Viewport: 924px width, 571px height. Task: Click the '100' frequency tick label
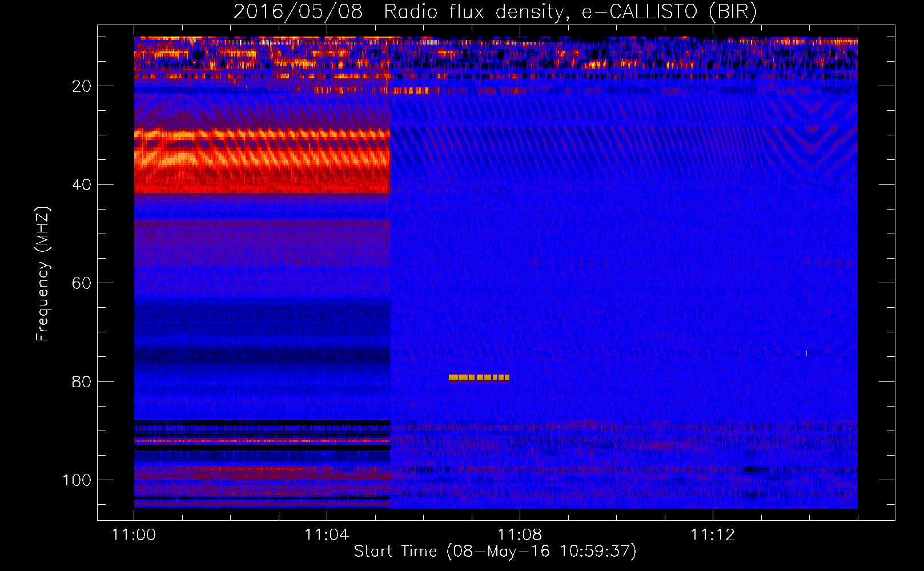tap(77, 480)
